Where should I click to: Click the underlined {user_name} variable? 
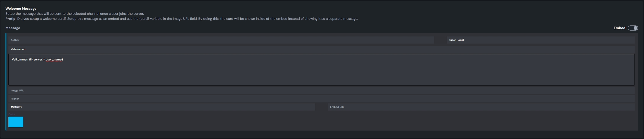click(x=54, y=59)
